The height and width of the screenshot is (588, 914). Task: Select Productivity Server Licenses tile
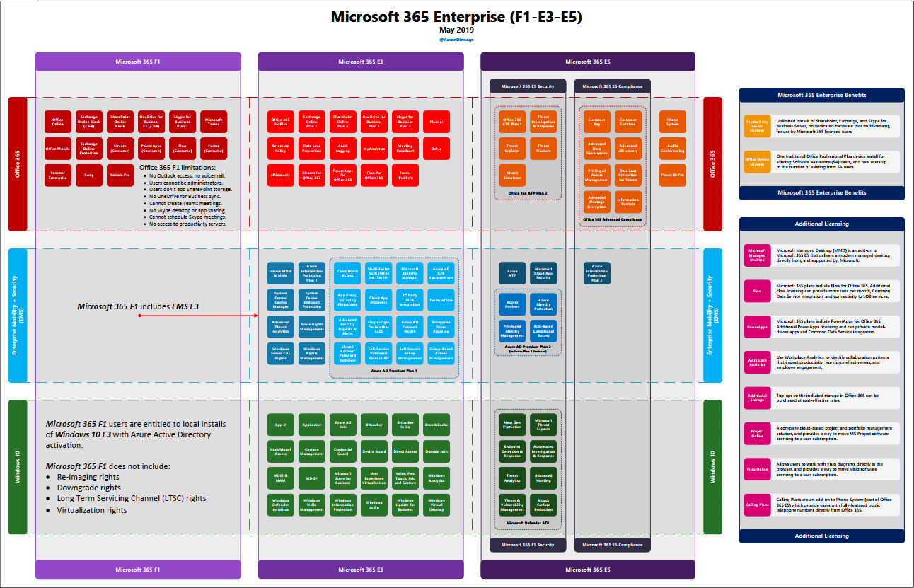tap(757, 126)
